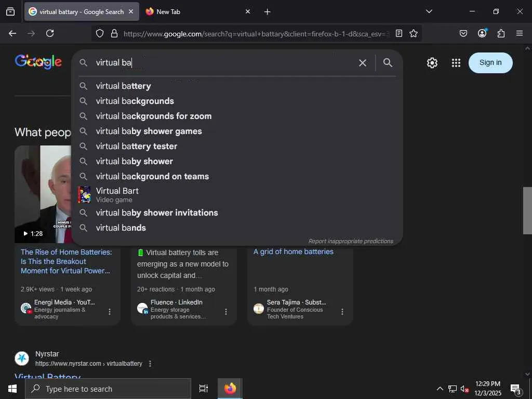
Task: Clear the search box with X
Action: (362, 63)
